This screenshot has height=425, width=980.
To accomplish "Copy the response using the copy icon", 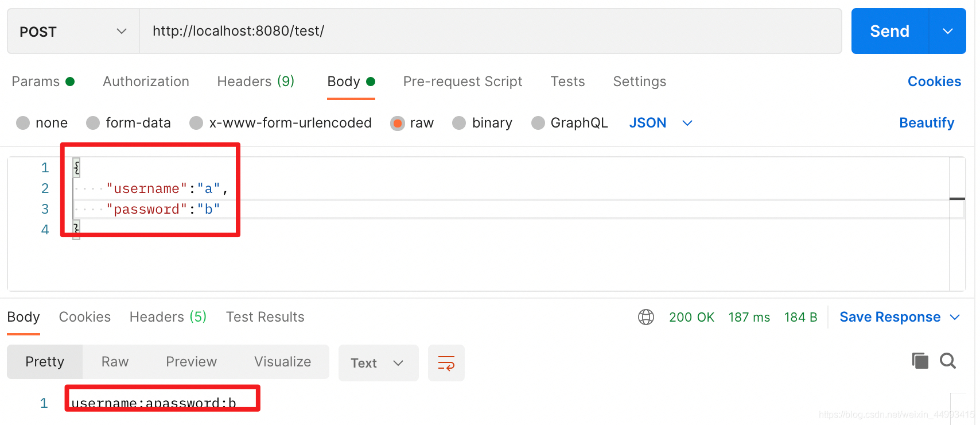I will tap(920, 361).
